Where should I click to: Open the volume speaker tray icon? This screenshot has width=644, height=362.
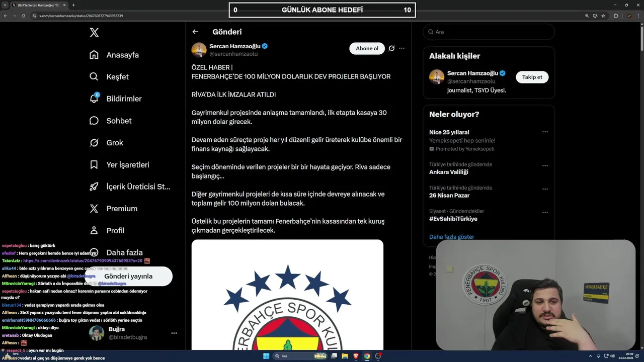pos(612,356)
